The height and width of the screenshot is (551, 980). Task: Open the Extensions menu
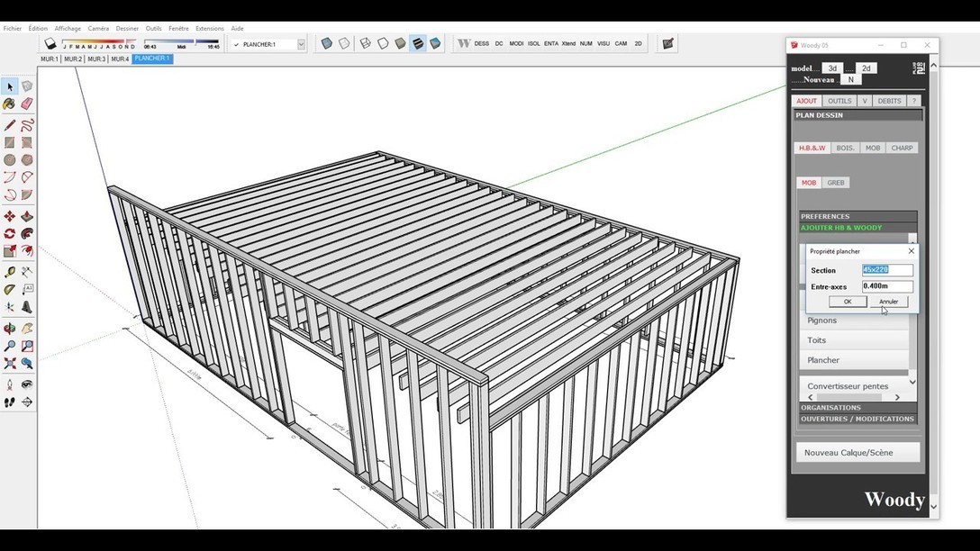(x=209, y=29)
